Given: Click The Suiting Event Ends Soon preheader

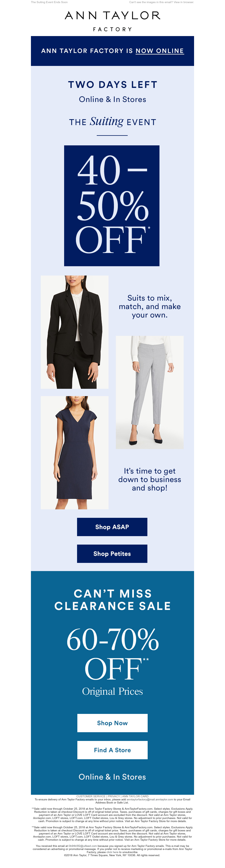Looking at the screenshot, I should click(49, 2).
